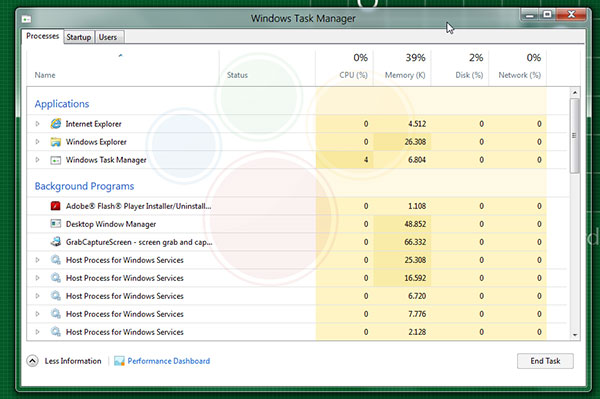Select the Desktop Window Manager row name

(x=111, y=224)
